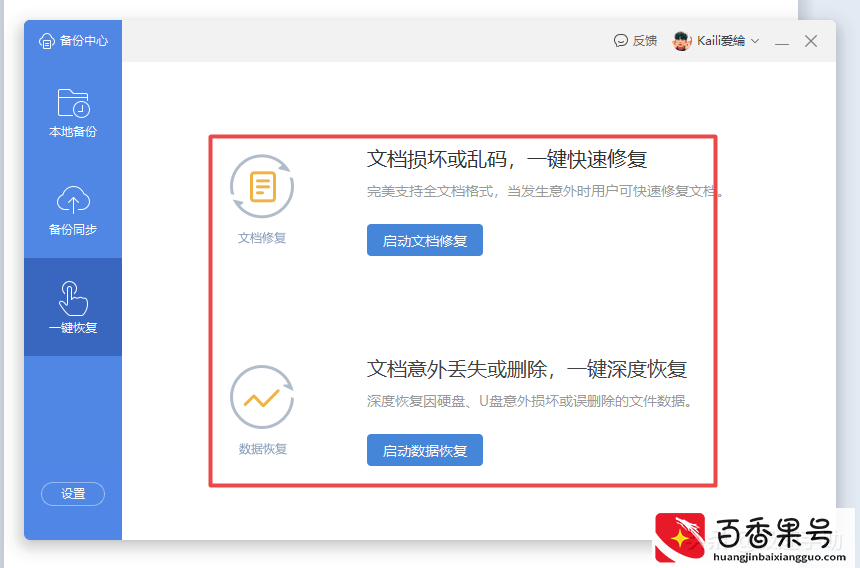Expand the Kaili爱绘 account dropdown arrow

point(755,41)
